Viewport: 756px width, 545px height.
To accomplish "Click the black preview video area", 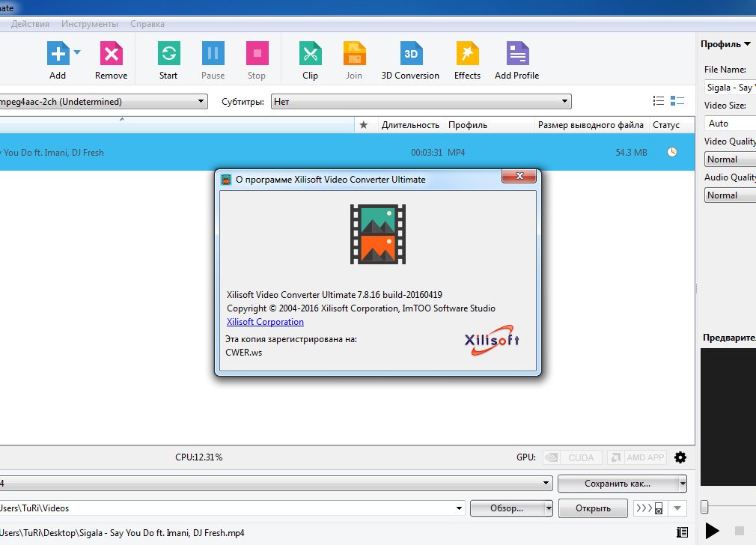I will 728,417.
